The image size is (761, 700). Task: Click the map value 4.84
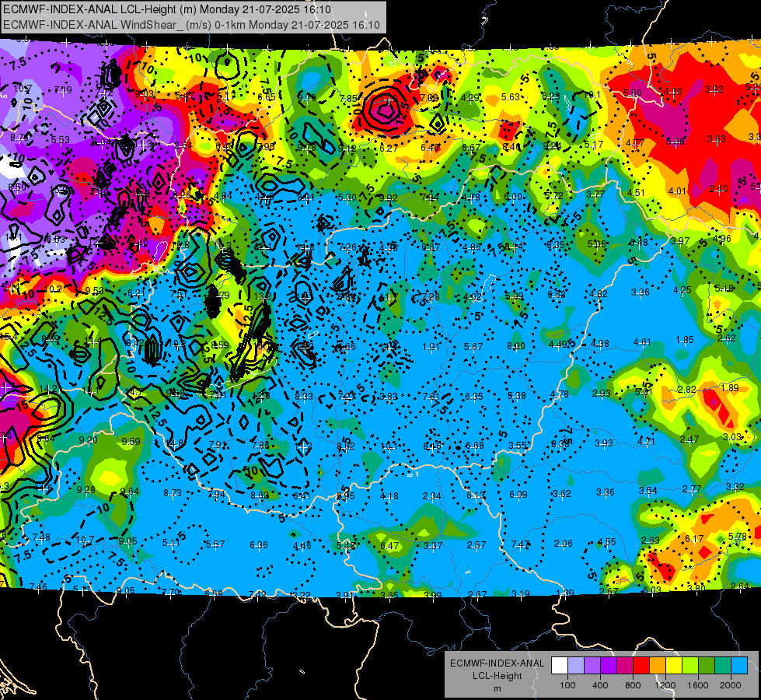(x=223, y=196)
